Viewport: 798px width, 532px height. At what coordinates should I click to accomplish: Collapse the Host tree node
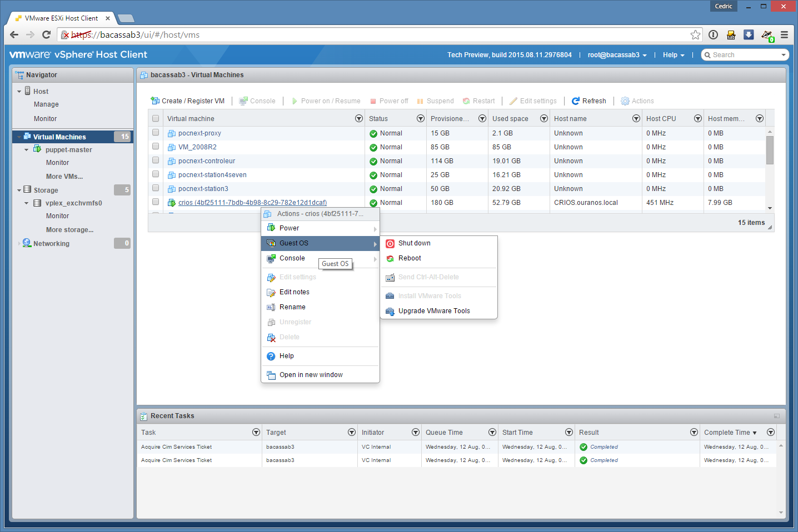pyautogui.click(x=19, y=92)
